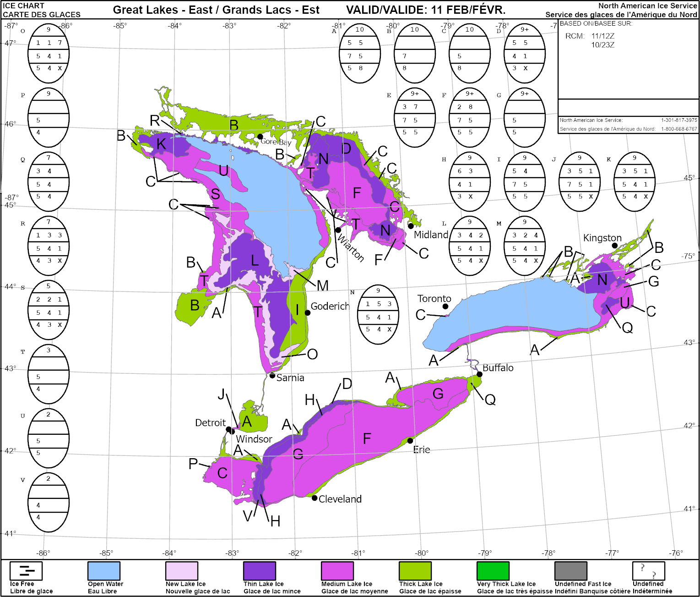Screen dimensions: 700x597
Task: Click the Ice Free legend symbol
Action: (x=26, y=571)
